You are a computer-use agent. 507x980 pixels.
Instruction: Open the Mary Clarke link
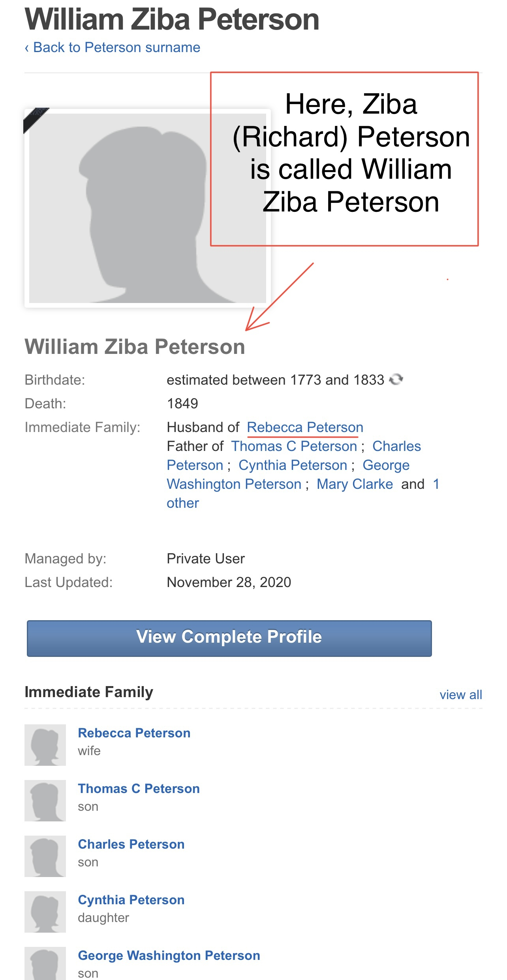[x=355, y=484]
